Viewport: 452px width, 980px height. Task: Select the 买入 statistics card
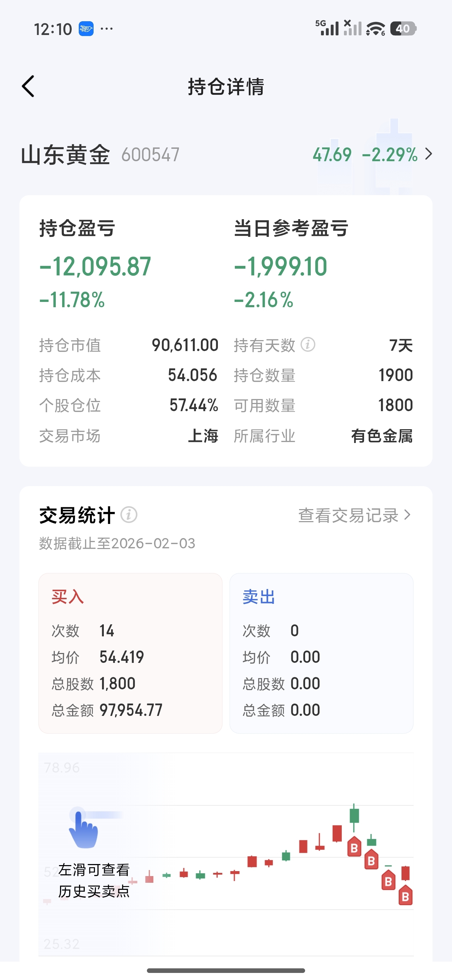(x=130, y=653)
